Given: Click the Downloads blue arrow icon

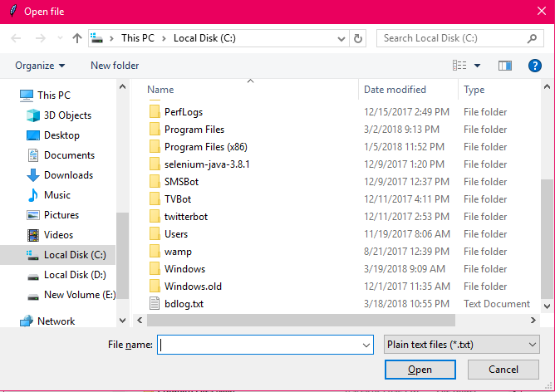Looking at the screenshot, I should coord(33,174).
